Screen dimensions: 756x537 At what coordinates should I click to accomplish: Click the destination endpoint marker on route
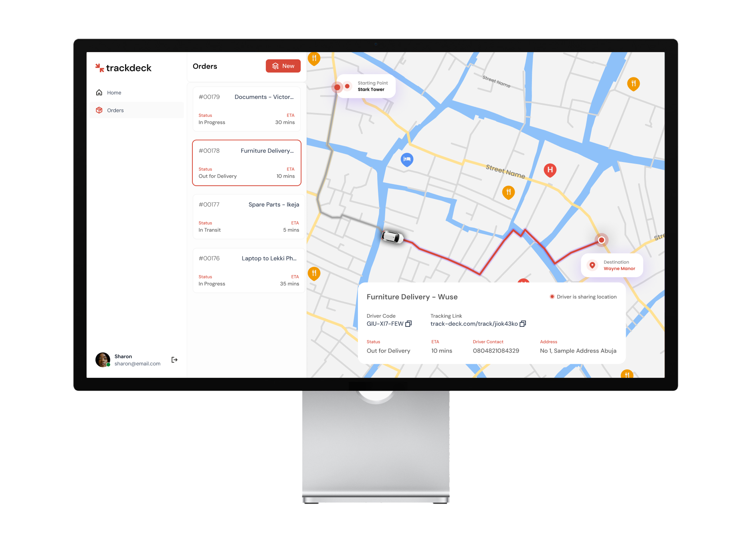coord(601,240)
